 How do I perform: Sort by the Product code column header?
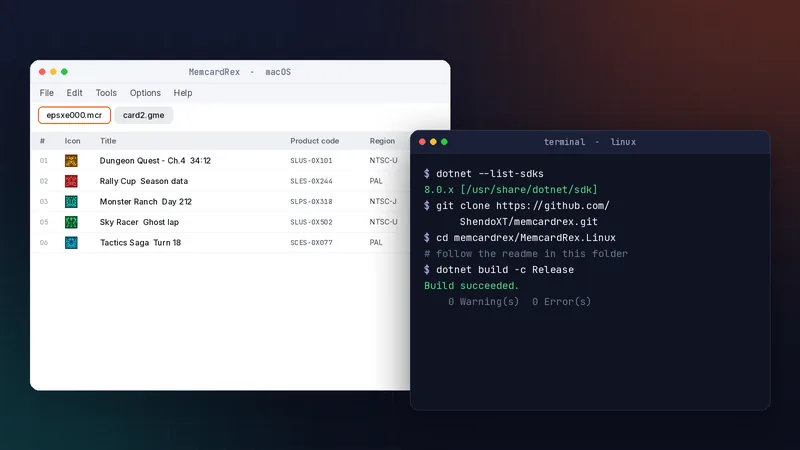314,141
